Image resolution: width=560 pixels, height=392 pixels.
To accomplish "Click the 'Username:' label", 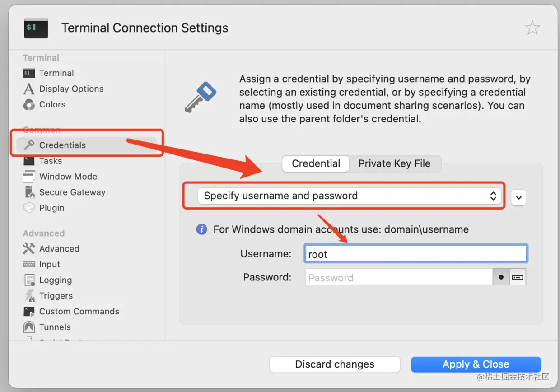I will (x=266, y=254).
